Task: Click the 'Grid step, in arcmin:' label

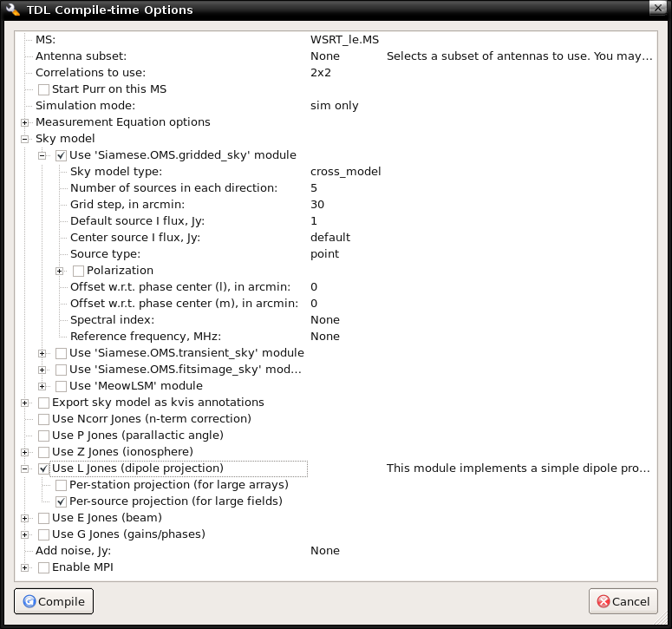Action: point(127,205)
